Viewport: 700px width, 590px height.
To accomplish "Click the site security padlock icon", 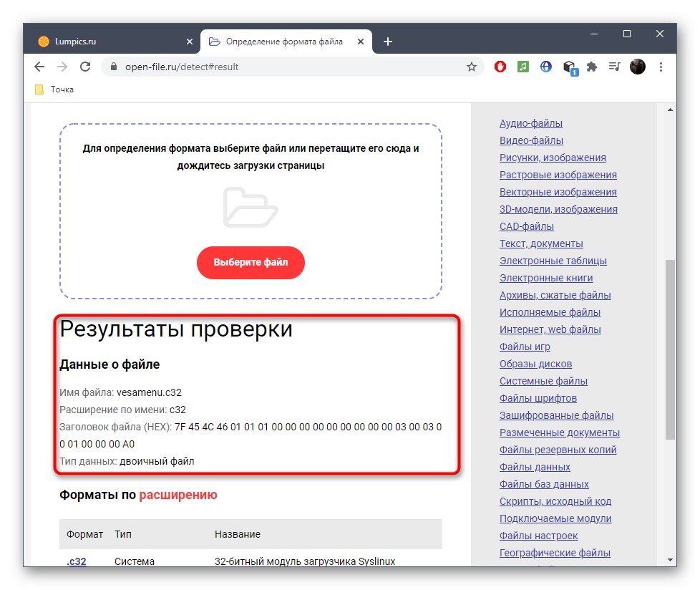I will pyautogui.click(x=113, y=66).
